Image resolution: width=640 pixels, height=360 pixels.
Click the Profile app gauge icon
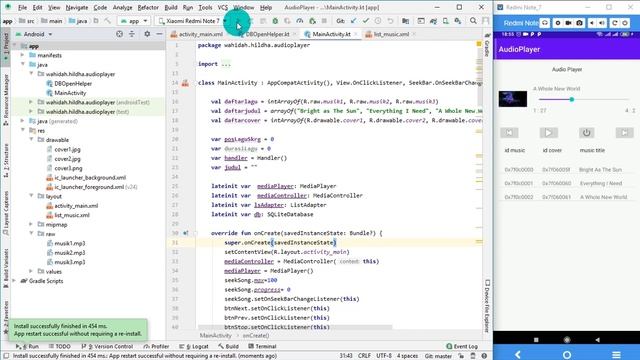[300, 21]
